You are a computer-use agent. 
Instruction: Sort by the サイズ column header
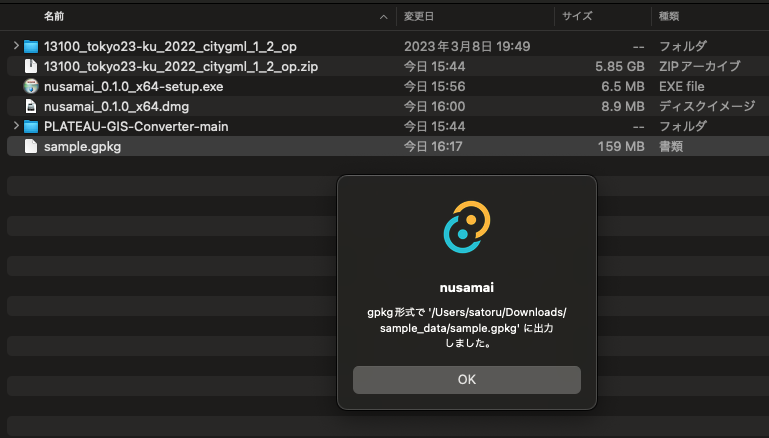point(577,16)
